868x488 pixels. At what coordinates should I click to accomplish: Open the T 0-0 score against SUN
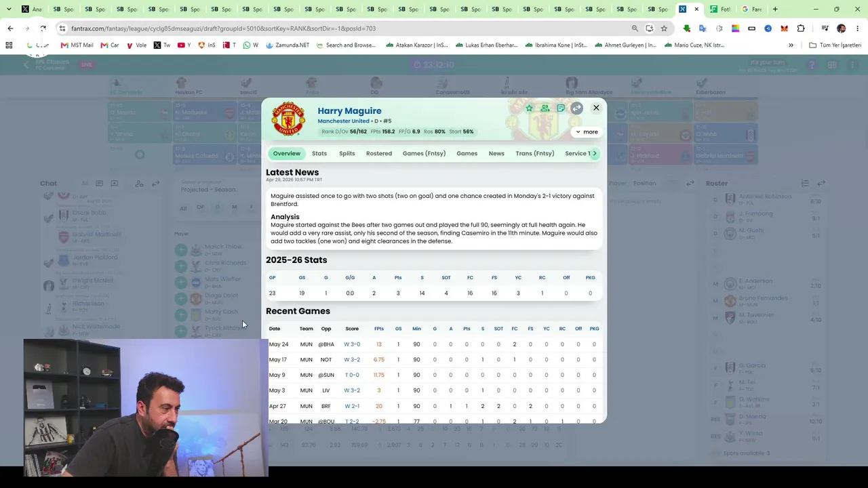352,375
